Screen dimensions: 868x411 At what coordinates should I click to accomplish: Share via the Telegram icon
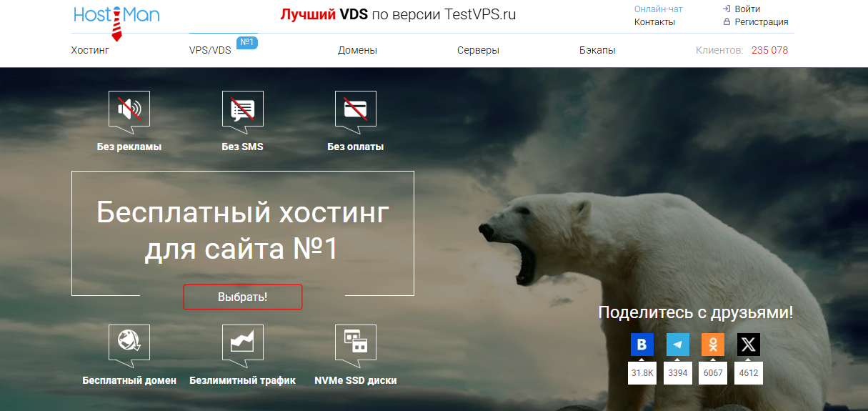click(677, 345)
